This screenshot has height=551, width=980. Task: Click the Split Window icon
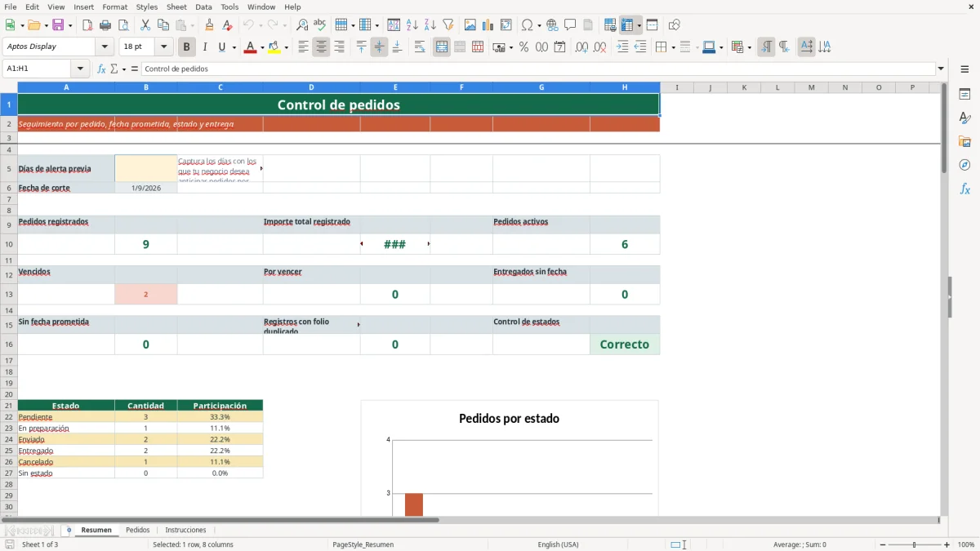click(653, 25)
